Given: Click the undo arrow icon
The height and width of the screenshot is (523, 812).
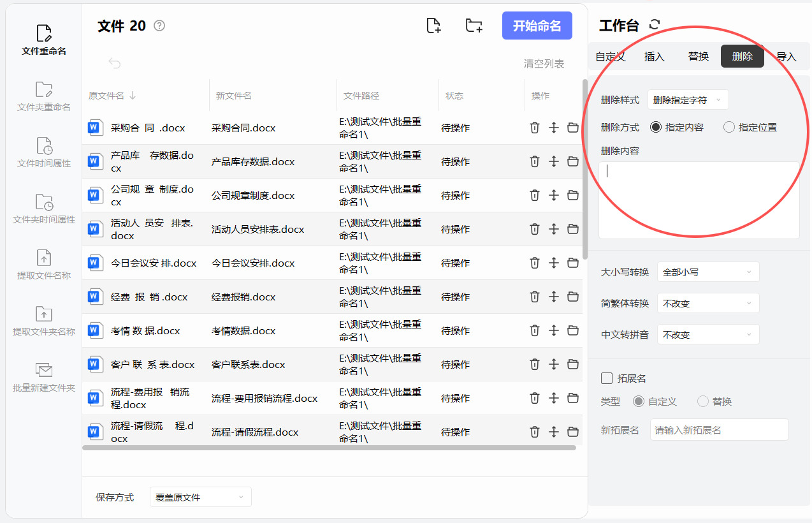Looking at the screenshot, I should [115, 63].
